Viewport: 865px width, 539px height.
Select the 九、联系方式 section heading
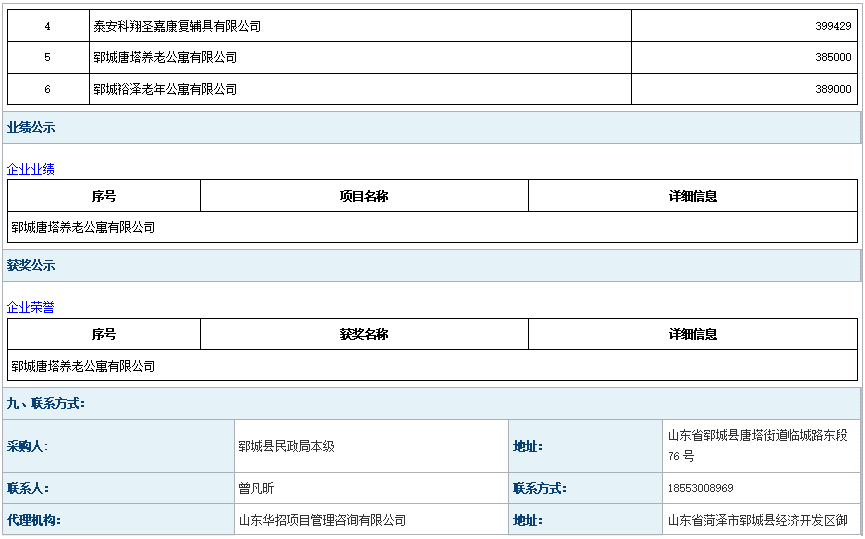pos(46,404)
